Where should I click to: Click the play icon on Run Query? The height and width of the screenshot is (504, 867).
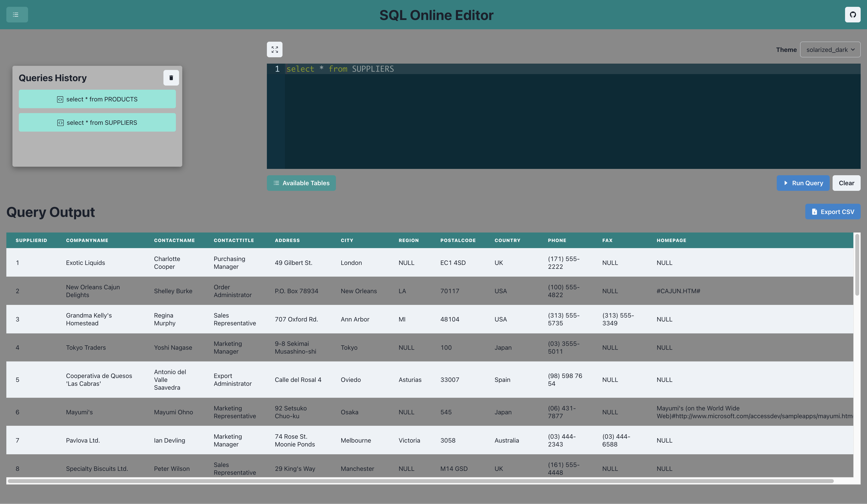(786, 183)
